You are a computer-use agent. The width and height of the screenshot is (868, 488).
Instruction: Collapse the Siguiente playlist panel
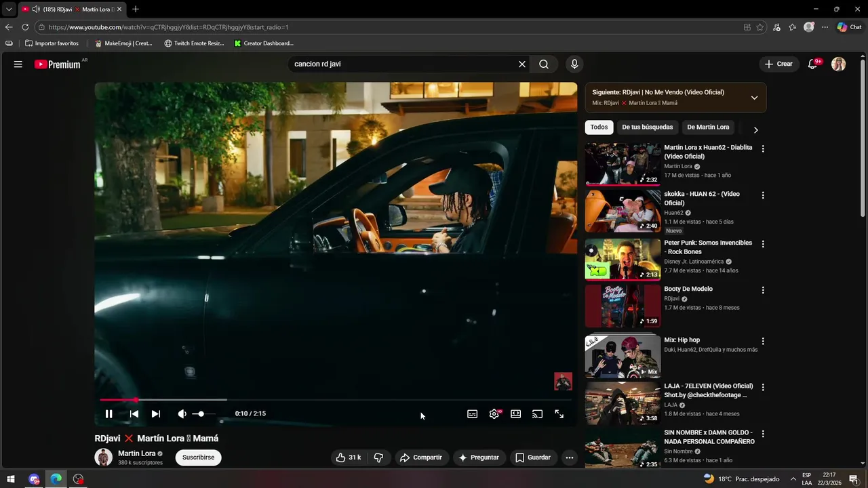click(x=754, y=98)
